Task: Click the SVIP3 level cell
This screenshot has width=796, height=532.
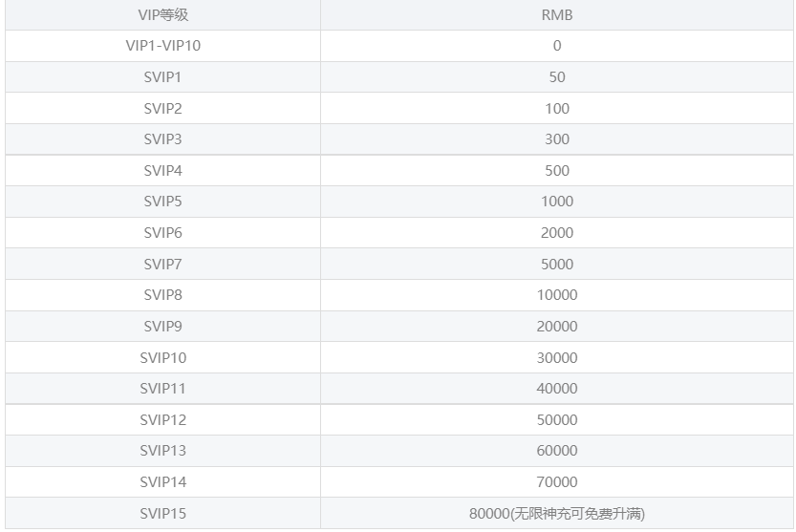Action: (162, 139)
